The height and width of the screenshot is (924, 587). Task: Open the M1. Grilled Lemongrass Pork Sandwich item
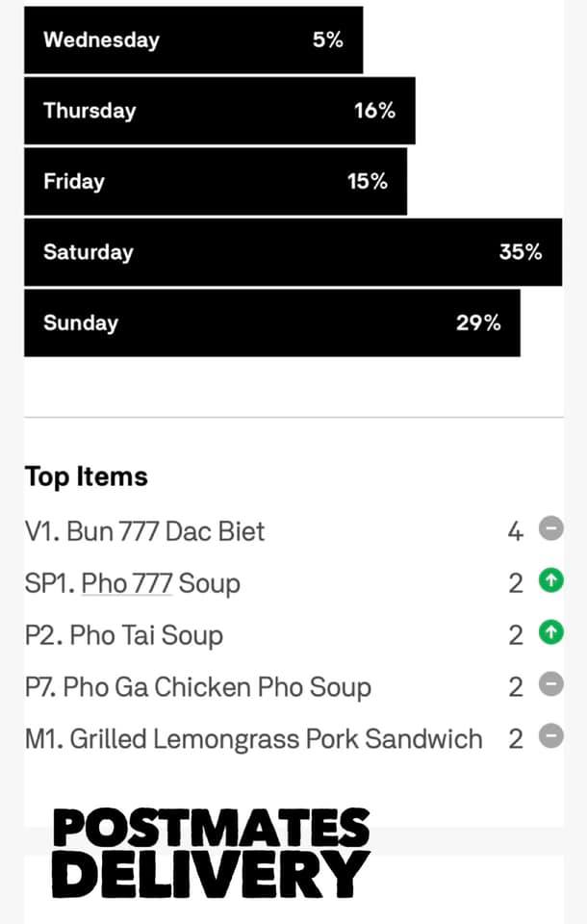point(254,739)
